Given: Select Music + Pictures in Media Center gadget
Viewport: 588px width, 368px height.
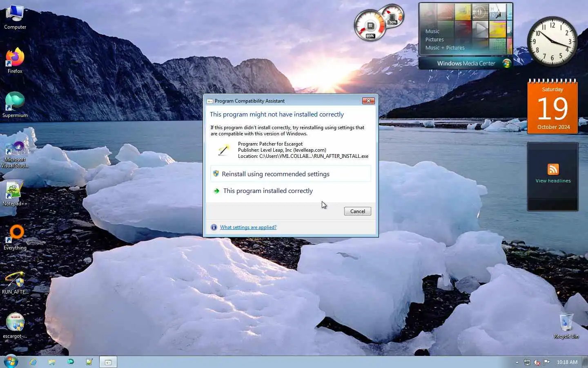Looking at the screenshot, I should [x=445, y=48].
